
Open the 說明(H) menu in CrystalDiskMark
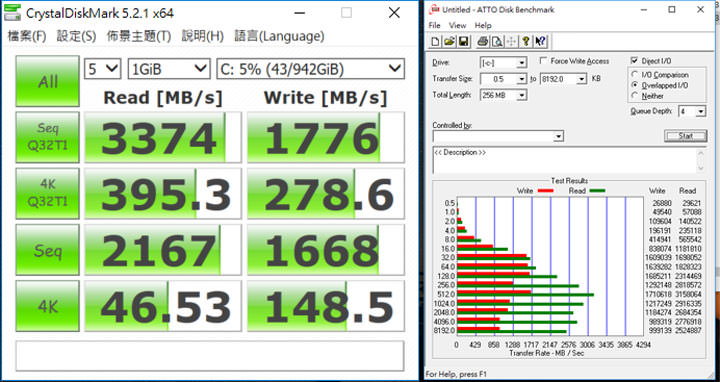202,36
